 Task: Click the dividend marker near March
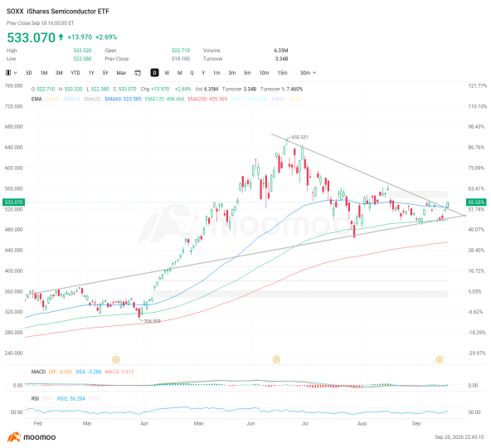click(115, 359)
